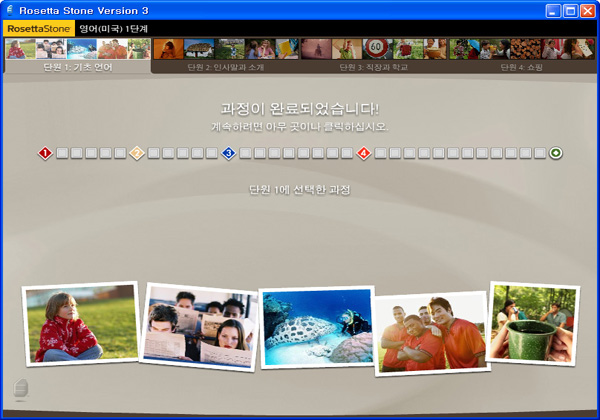
Task: Minimize the Rosetta Stone window
Action: 553,11
